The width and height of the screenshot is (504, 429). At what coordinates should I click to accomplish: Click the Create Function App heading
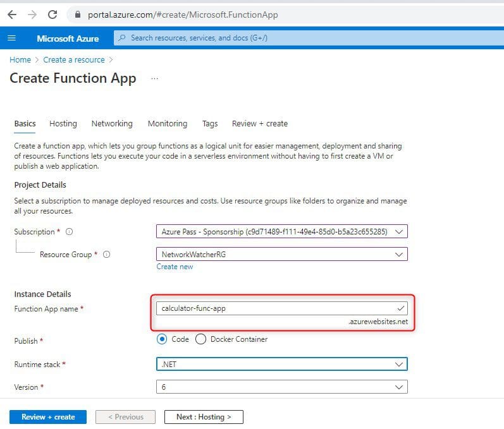(73, 78)
